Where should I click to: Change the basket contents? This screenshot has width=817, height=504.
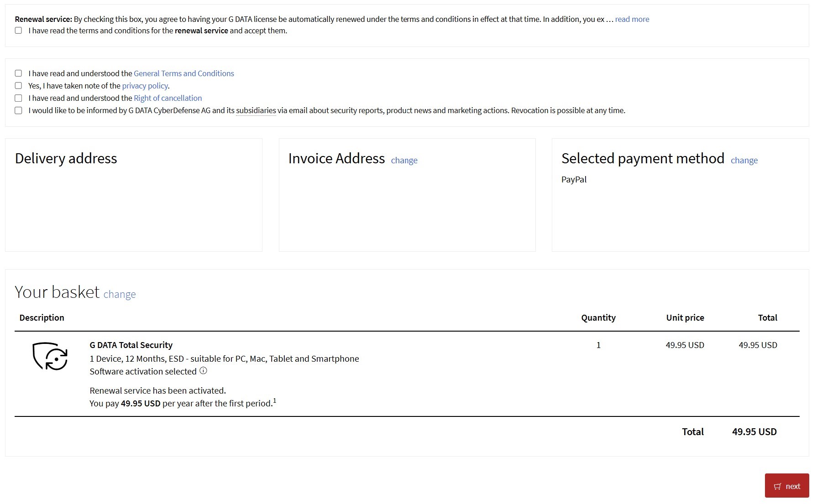click(x=120, y=294)
